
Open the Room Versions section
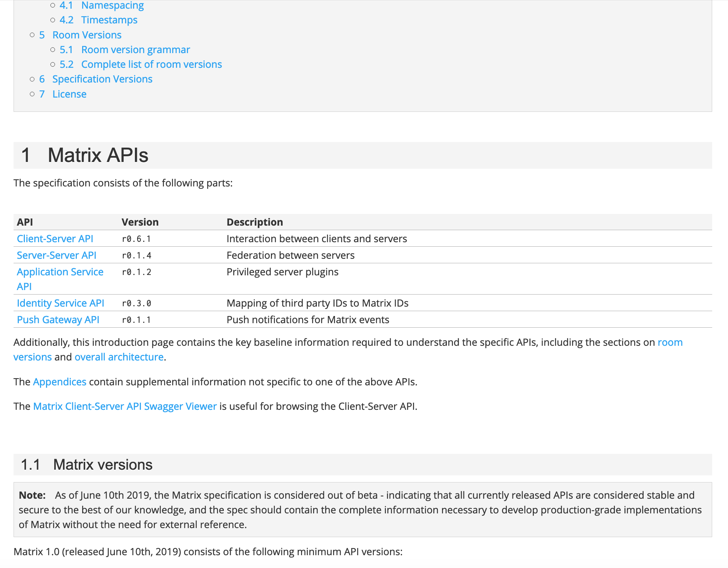coord(87,35)
